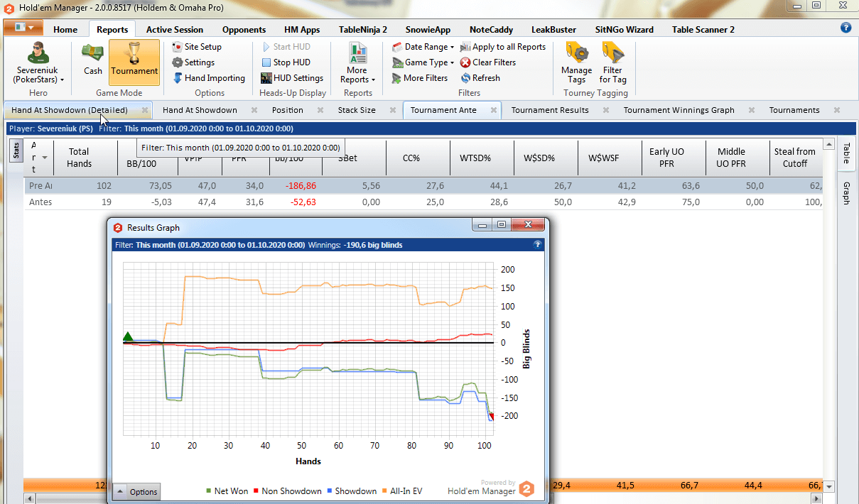Open the SnowieApp tab
This screenshot has width=859, height=504.
tap(428, 30)
